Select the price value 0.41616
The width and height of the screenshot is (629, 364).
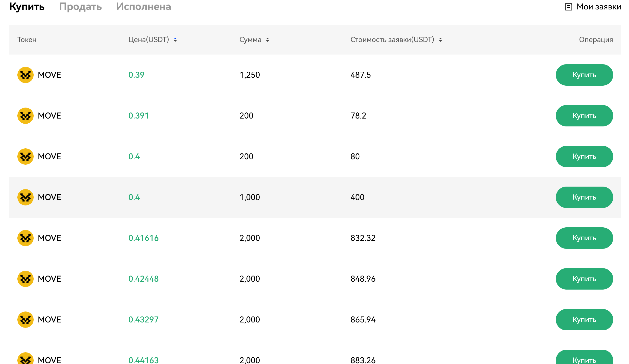pyautogui.click(x=144, y=238)
